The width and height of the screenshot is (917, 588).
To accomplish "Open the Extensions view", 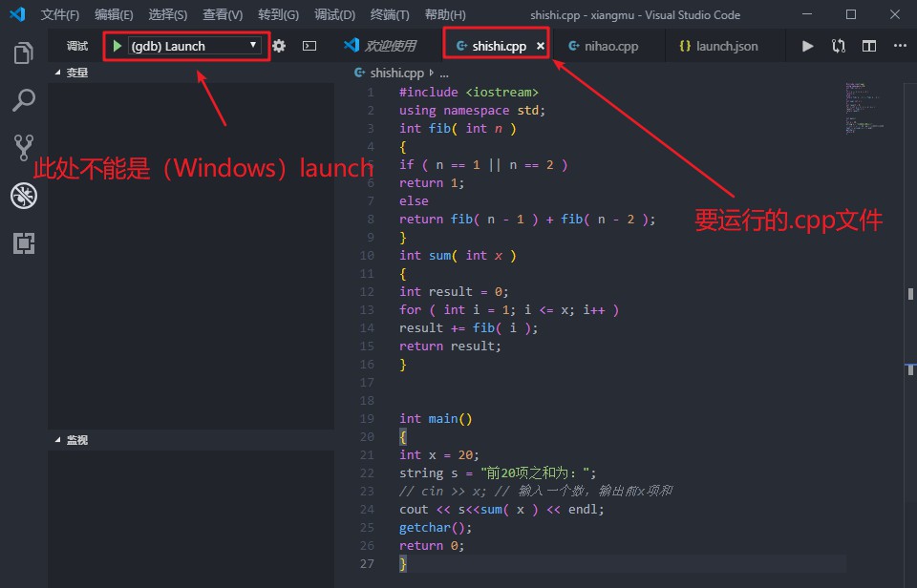I will click(x=23, y=243).
